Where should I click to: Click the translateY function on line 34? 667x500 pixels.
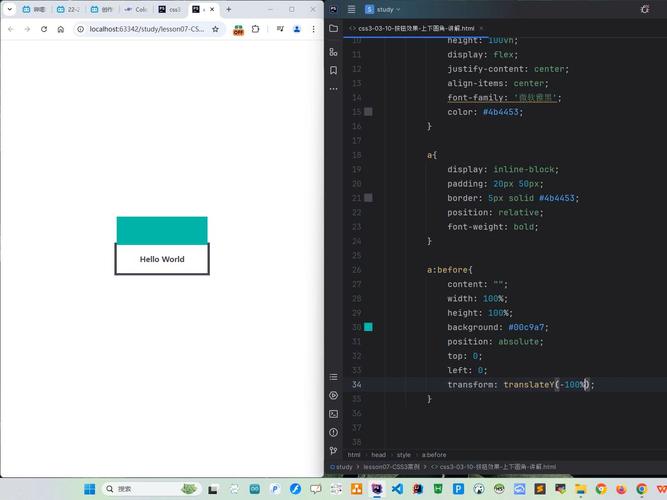point(529,385)
